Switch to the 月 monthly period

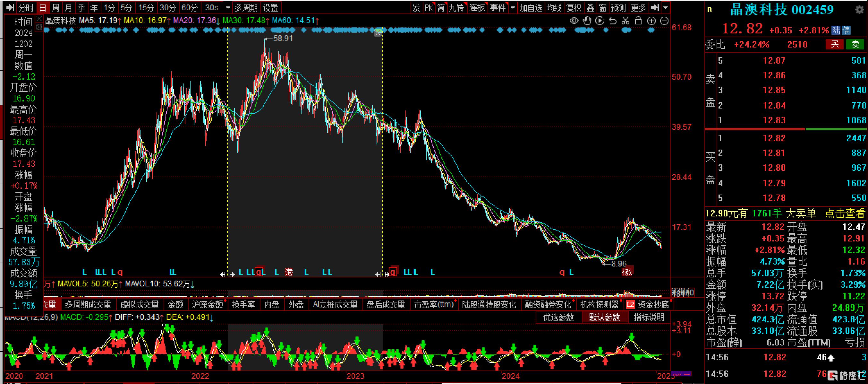(68, 7)
